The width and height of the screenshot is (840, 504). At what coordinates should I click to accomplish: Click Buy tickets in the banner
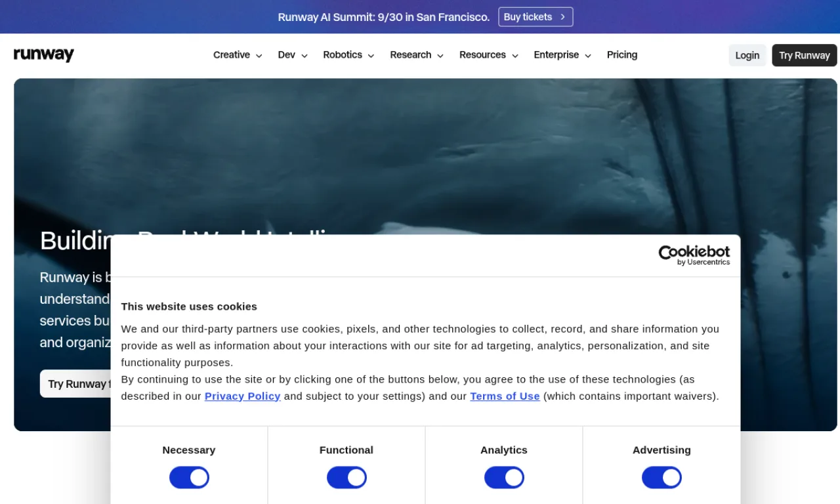pyautogui.click(x=535, y=17)
